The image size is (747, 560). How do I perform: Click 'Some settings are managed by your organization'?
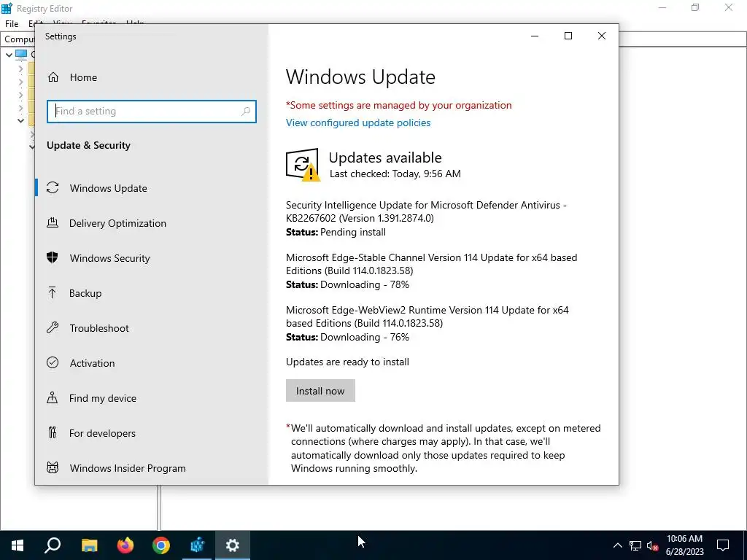tap(399, 105)
